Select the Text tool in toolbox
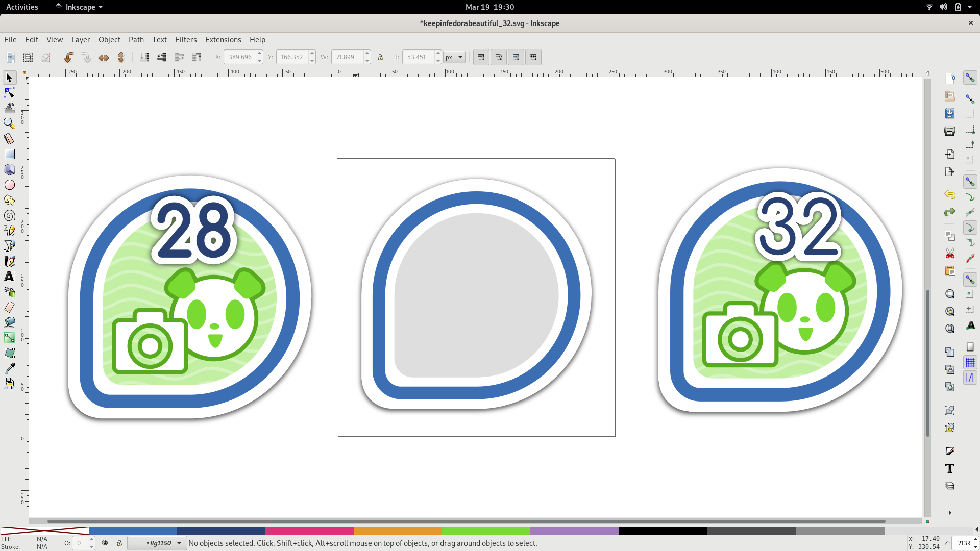Viewport: 980px width, 551px height. click(x=9, y=277)
